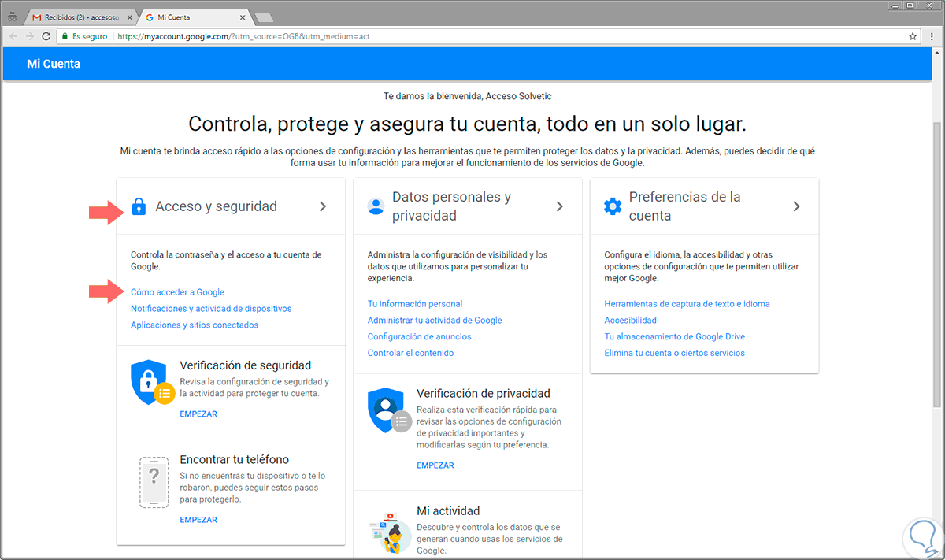Click the browser forward arrow
945x560 pixels.
(x=30, y=36)
